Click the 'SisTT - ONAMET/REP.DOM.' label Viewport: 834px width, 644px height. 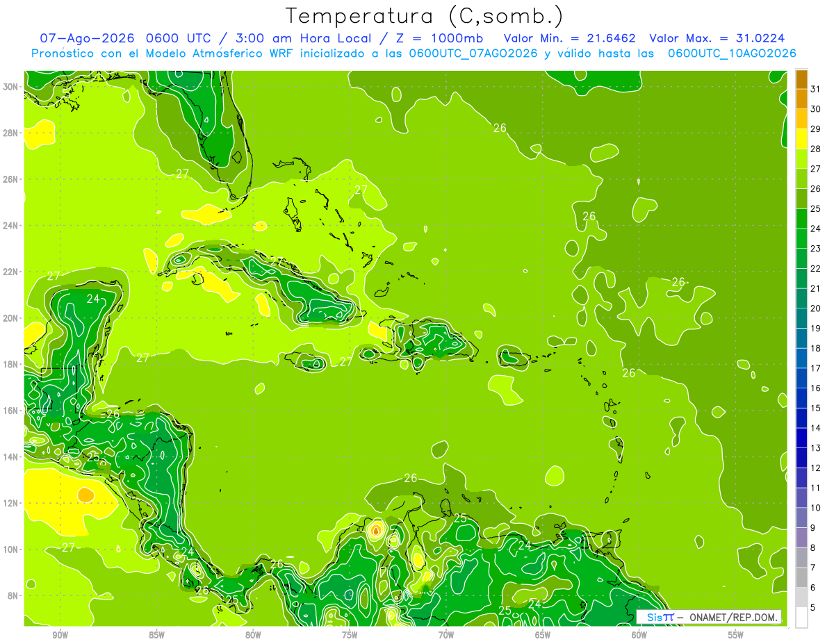point(709,617)
